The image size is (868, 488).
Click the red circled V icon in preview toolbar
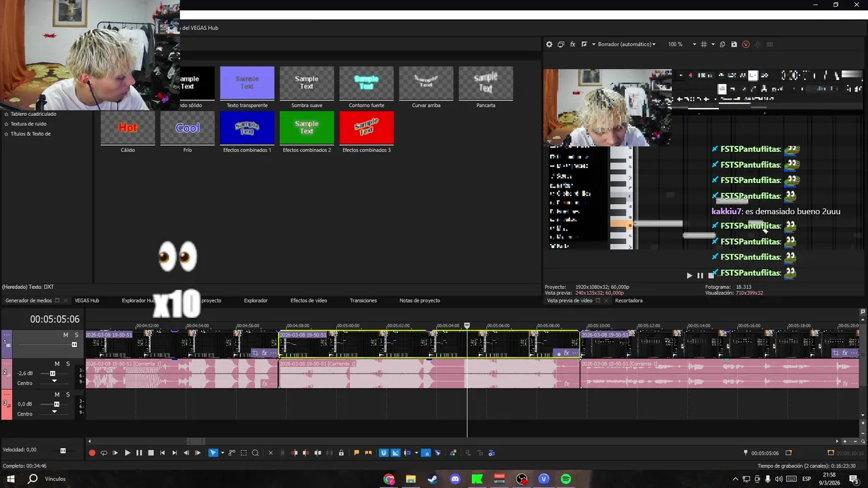click(746, 44)
